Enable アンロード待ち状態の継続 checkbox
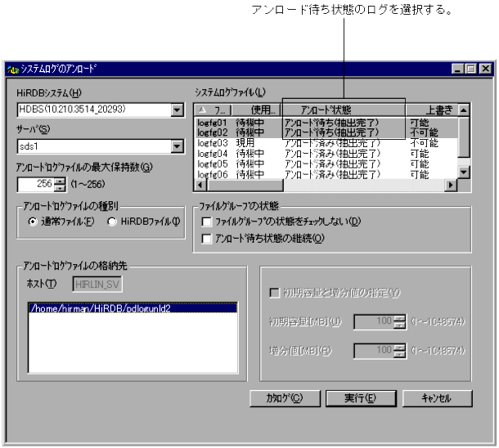 206,239
